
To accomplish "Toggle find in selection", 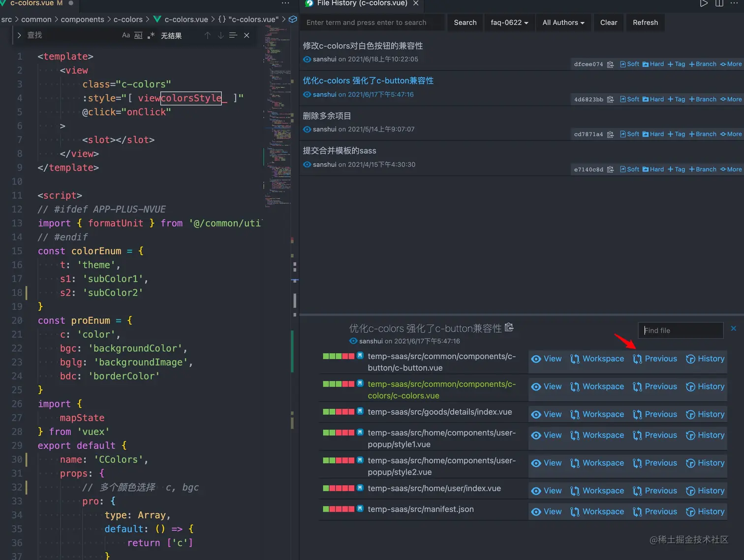I will [x=233, y=35].
